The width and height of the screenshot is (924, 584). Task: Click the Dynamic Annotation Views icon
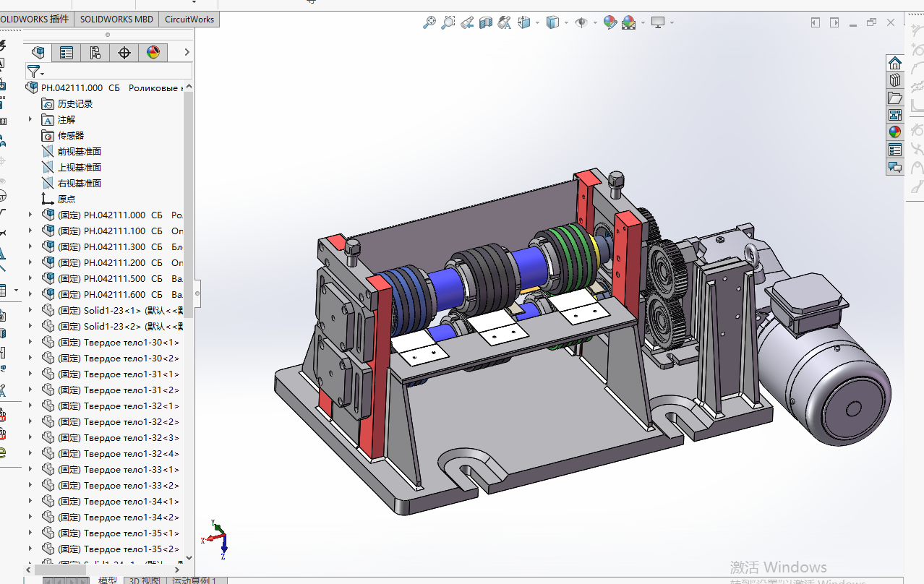click(x=505, y=22)
